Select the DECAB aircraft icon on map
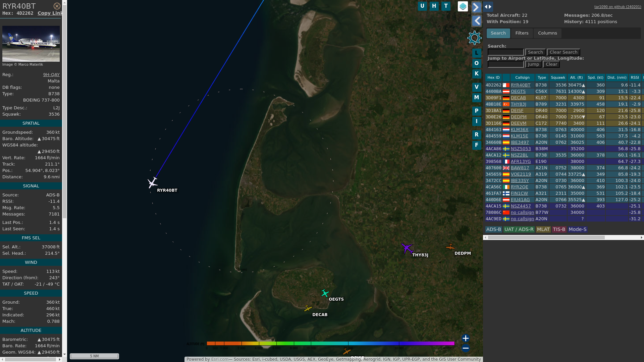This screenshot has width=644, height=362. pos(308,308)
